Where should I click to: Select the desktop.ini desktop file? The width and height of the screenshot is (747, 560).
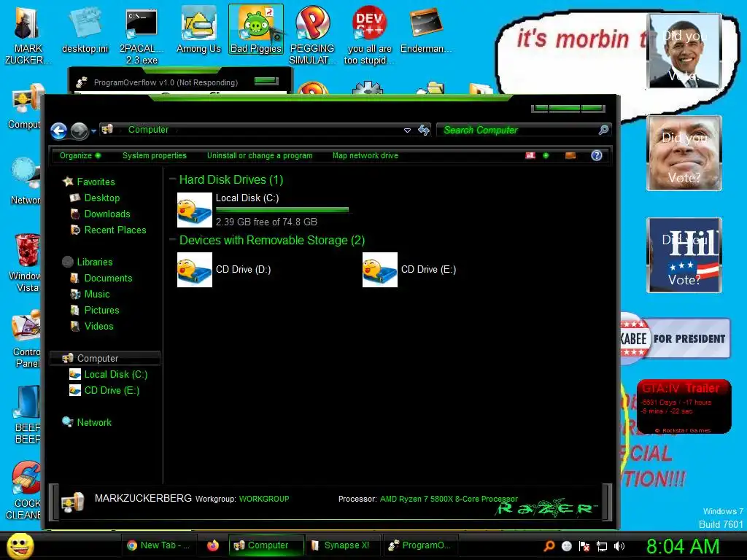85,30
